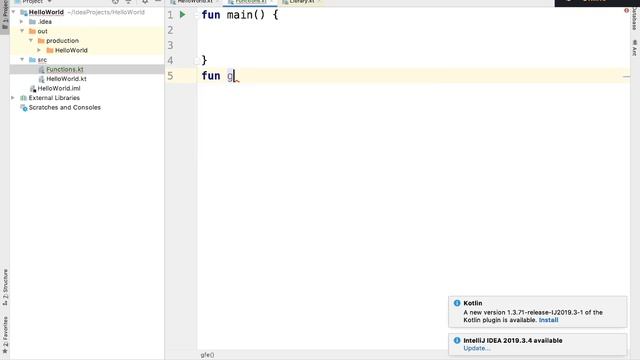640x360 pixels.
Task: Collapse the HelloWorld project root node
Action: (13, 12)
